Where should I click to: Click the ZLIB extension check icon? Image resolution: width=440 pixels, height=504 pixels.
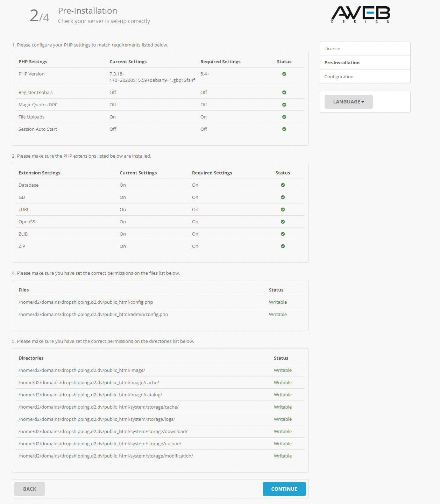pyautogui.click(x=283, y=234)
